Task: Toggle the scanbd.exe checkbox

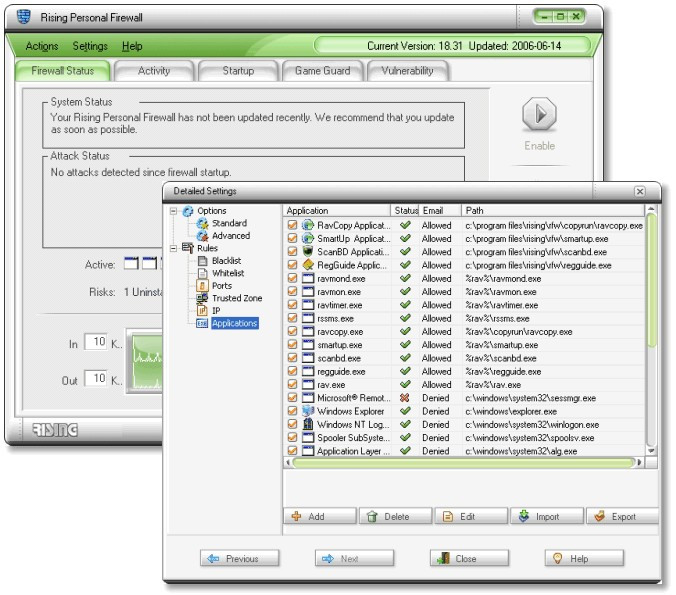Action: tap(292, 358)
